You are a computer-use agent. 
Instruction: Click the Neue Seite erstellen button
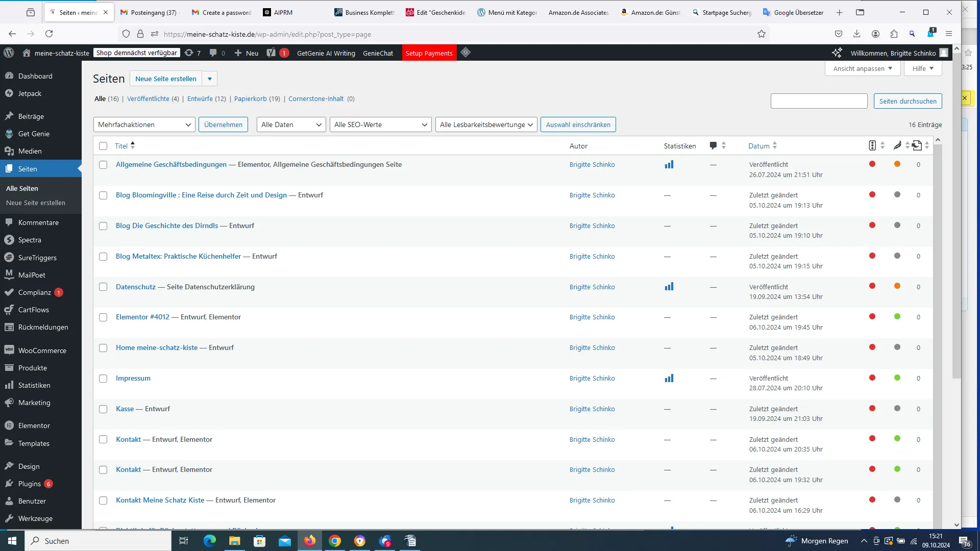point(166,79)
